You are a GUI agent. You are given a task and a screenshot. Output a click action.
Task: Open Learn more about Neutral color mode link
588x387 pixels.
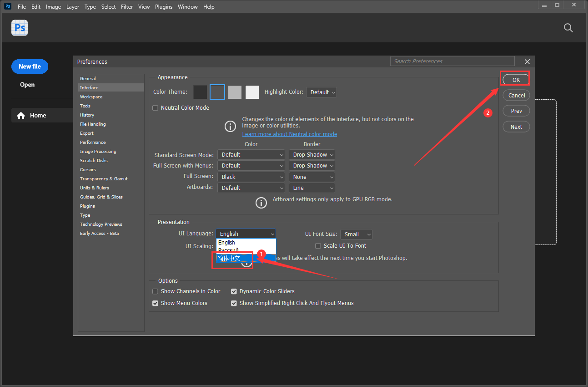(x=290, y=134)
